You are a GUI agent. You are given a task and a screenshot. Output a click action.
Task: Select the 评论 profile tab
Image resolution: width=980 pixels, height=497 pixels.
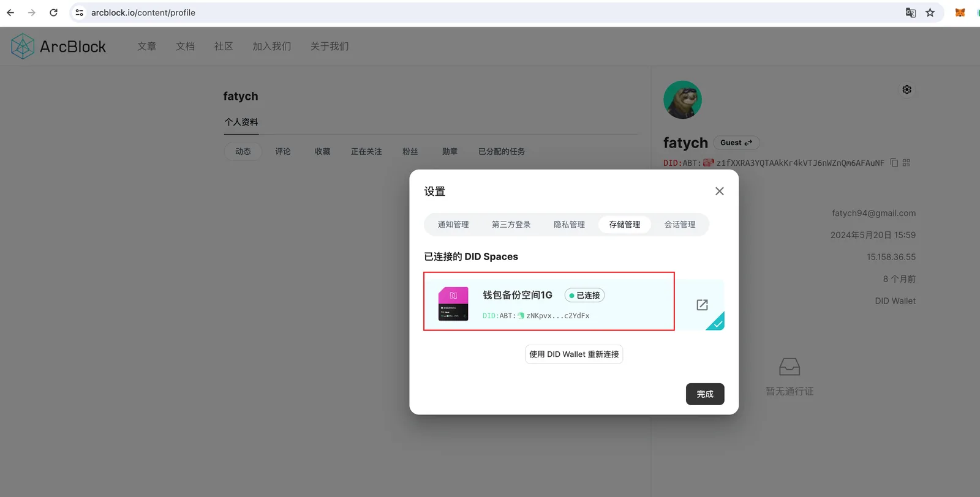[283, 152]
